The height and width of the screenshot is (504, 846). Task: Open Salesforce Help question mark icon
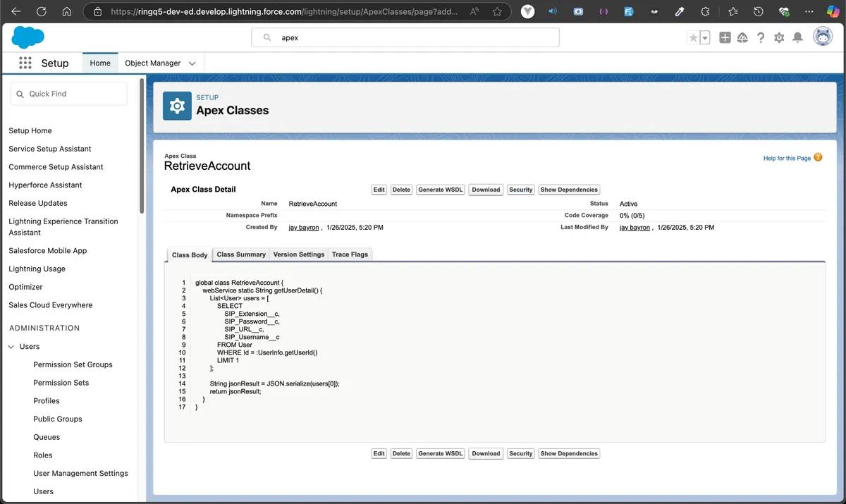tap(761, 38)
